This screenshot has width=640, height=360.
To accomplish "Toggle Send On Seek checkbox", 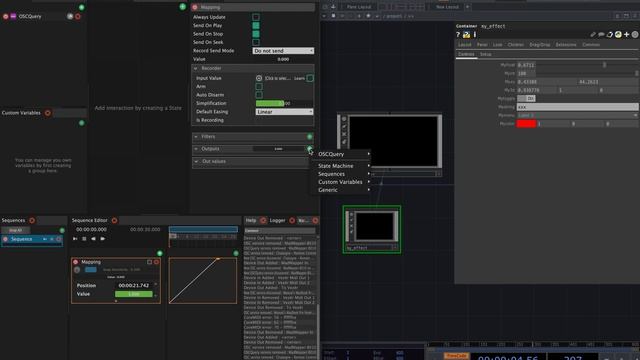I will tap(256, 42).
